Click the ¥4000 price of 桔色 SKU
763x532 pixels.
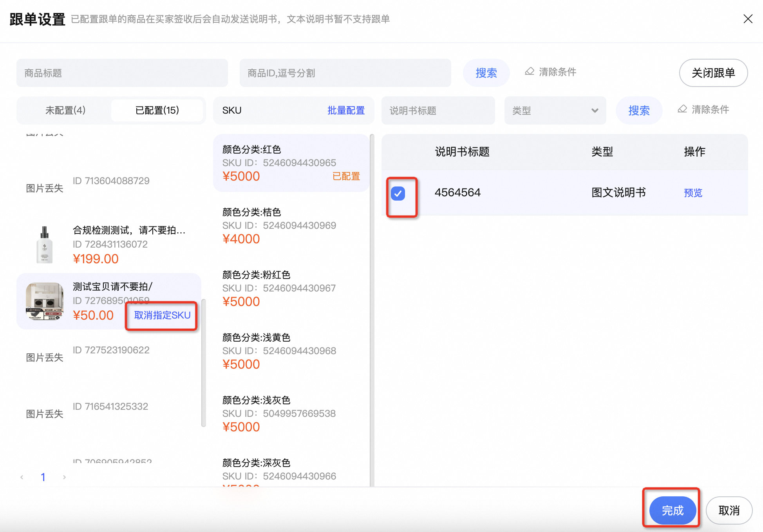[x=241, y=239]
